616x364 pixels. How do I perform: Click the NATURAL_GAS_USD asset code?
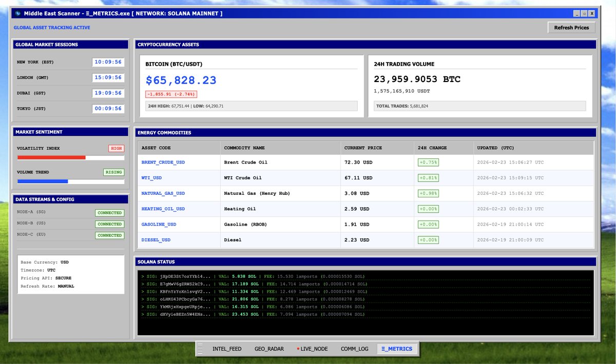coord(163,193)
